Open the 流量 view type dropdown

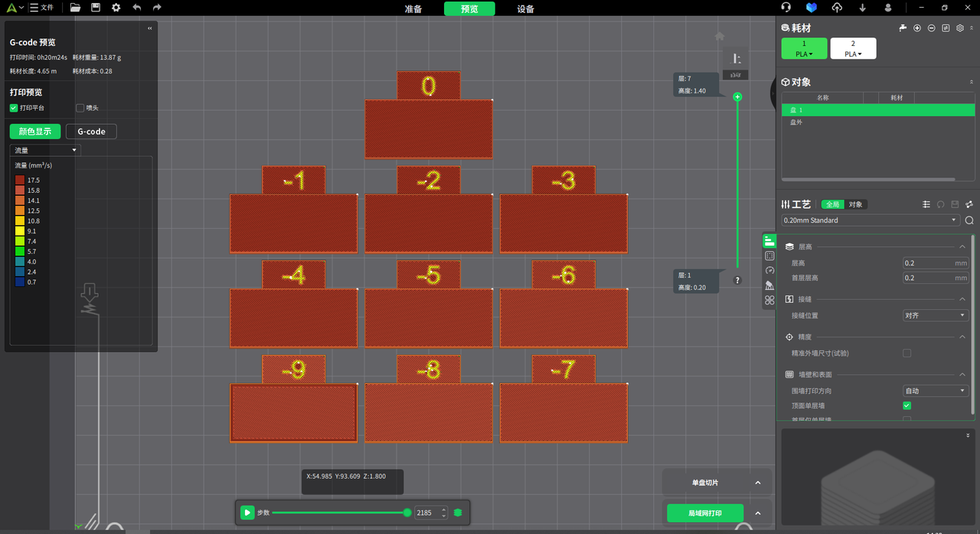tap(45, 151)
